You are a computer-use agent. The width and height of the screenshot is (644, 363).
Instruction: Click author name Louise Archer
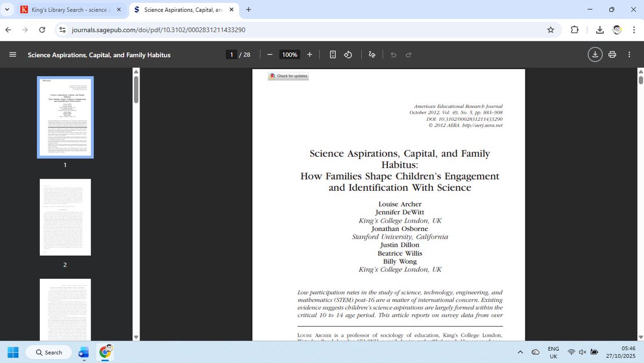[400, 204]
